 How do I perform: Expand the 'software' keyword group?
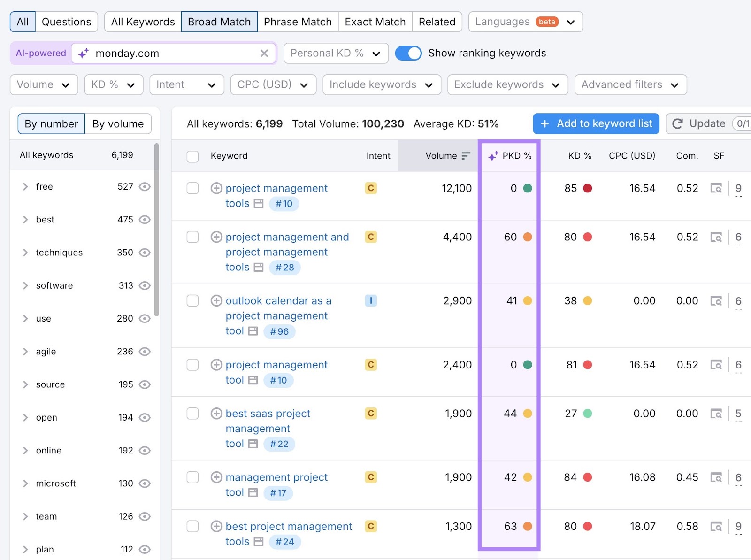tap(25, 285)
